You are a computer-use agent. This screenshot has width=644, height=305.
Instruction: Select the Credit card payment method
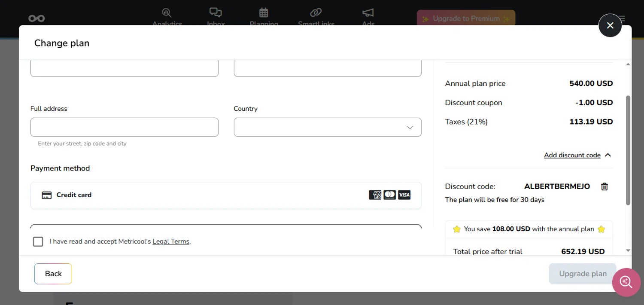pos(226,195)
